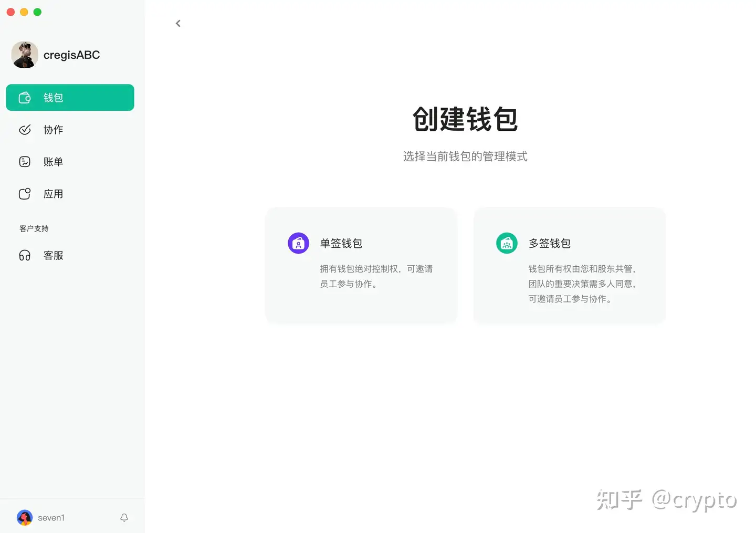Click the back arrow at top
Screen dimensions: 756x533
pos(178,23)
